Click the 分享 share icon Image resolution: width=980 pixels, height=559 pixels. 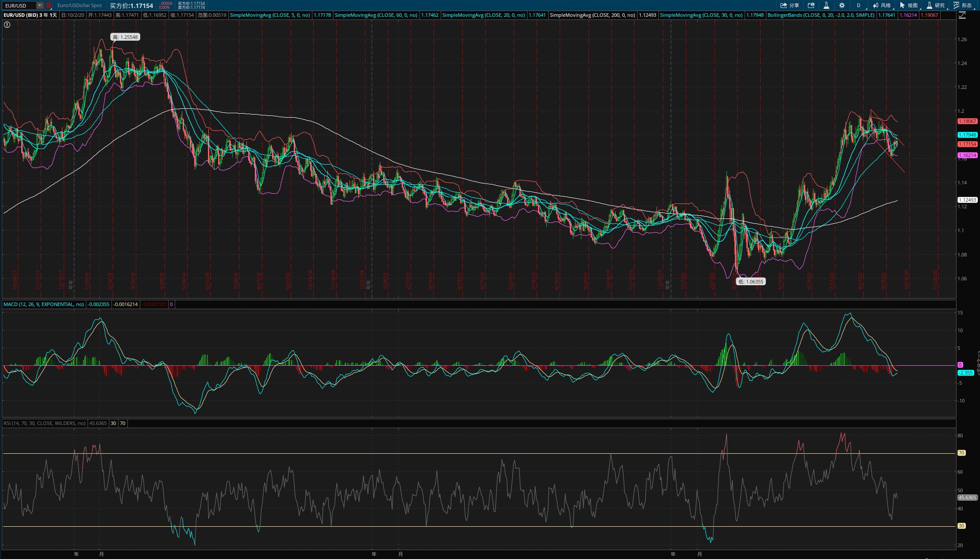pos(789,5)
